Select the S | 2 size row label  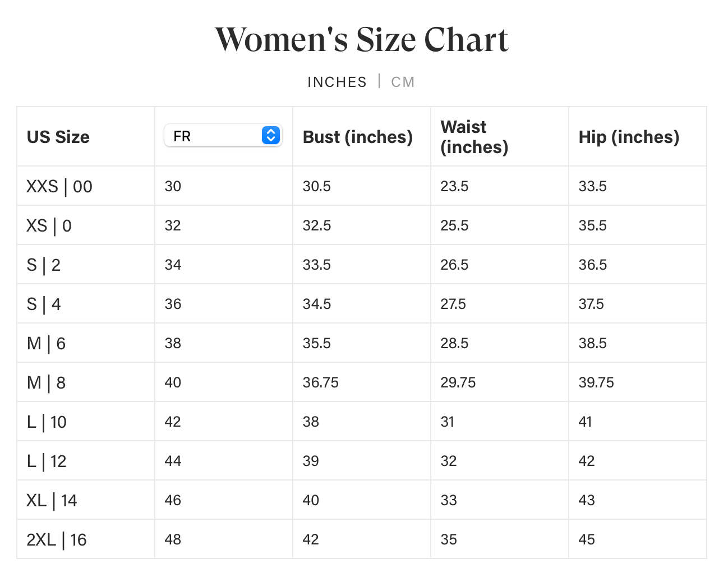[44, 265]
